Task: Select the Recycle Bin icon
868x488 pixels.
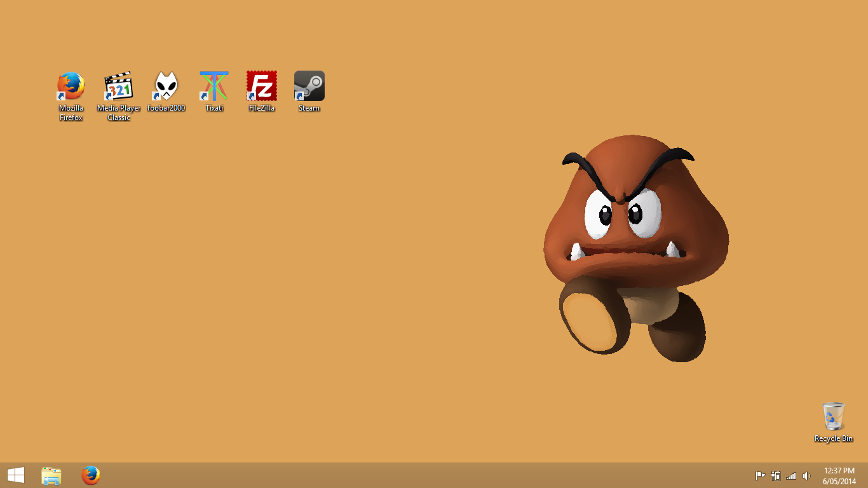Action: tap(833, 417)
